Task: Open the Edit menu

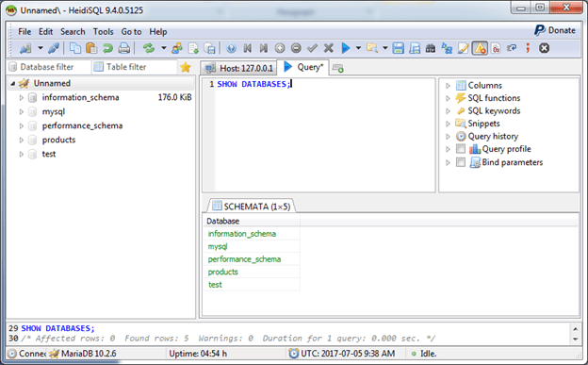Action: point(46,31)
